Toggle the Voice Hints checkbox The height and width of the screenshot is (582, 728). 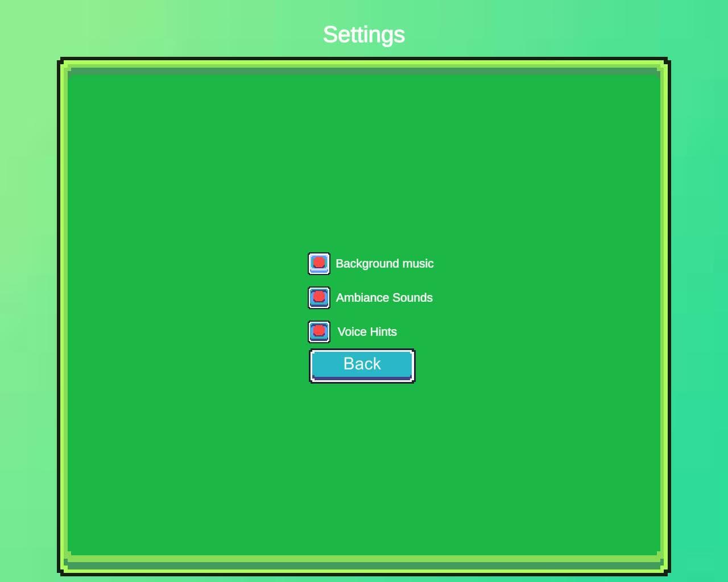tap(319, 332)
